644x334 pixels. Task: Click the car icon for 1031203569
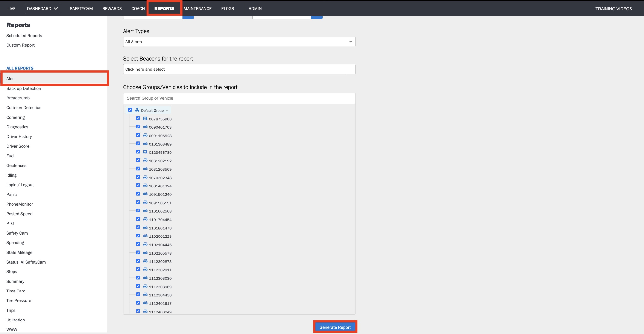[145, 169]
